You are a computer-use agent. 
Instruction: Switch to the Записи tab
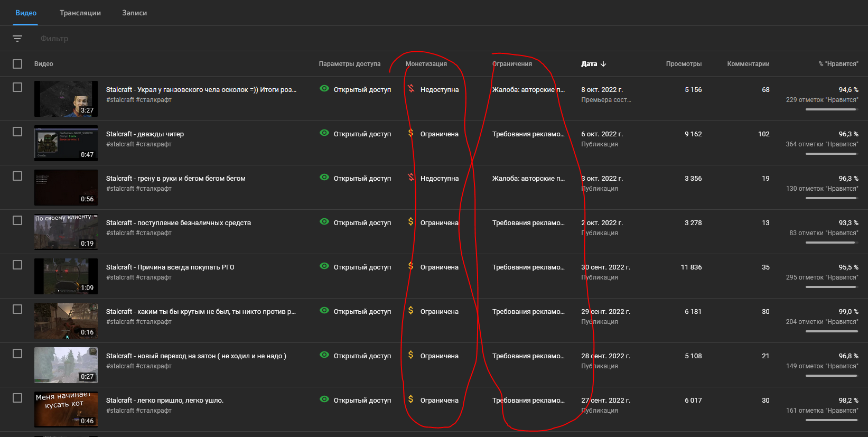[x=135, y=13]
